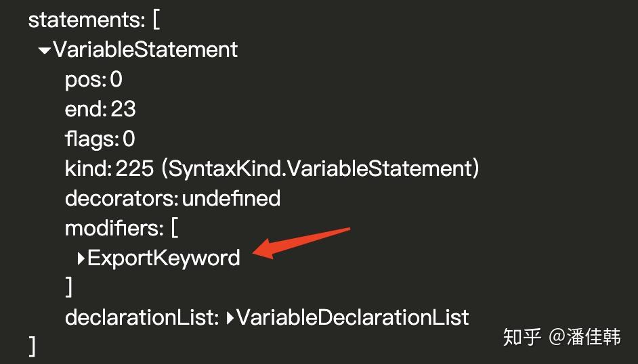This screenshot has width=638, height=364.
Task: Select the SyntaxKind.VariableStatement kind value
Action: 320,169
